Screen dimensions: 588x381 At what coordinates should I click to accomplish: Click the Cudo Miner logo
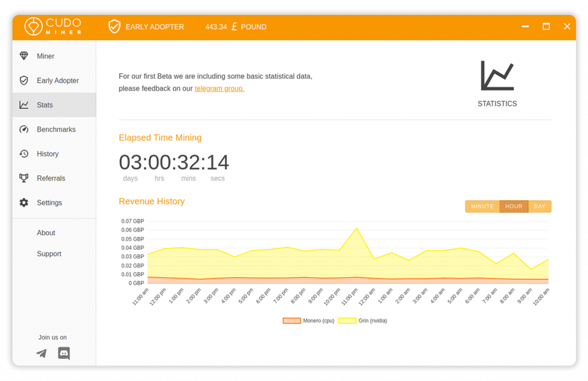pos(55,26)
